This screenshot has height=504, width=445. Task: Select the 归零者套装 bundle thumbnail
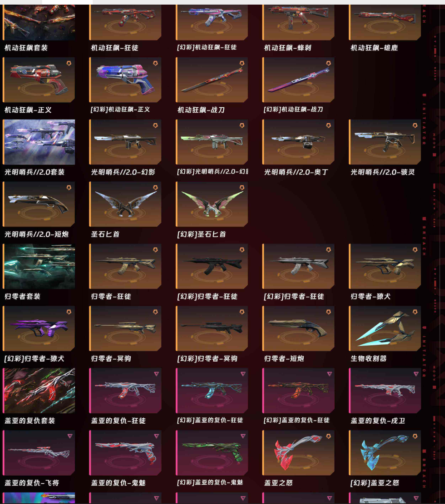(x=39, y=266)
